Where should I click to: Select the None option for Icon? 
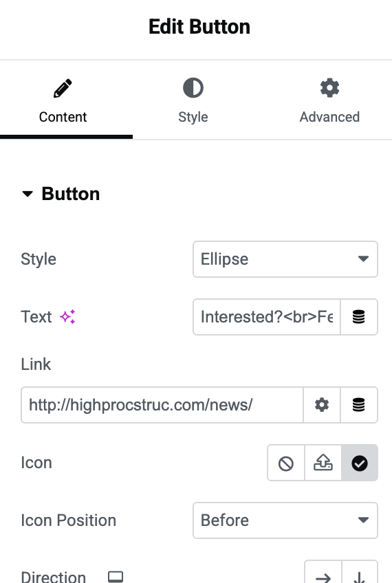[286, 463]
